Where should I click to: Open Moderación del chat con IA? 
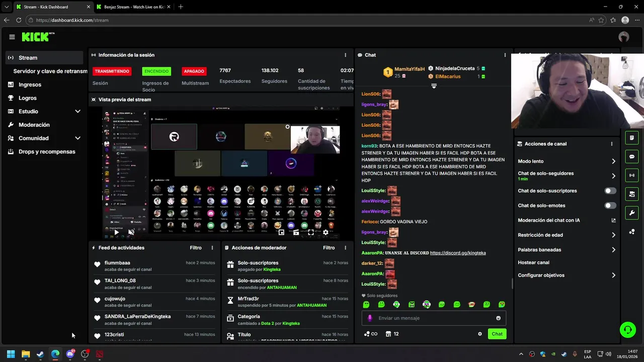(567, 220)
